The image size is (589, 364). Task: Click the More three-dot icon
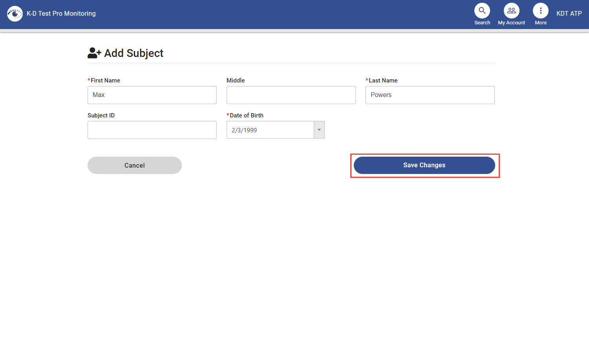tap(541, 10)
